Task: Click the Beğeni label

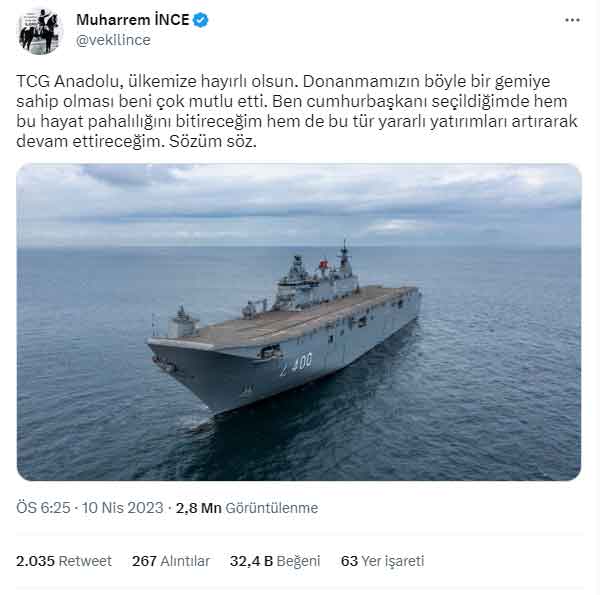Action: [x=298, y=561]
